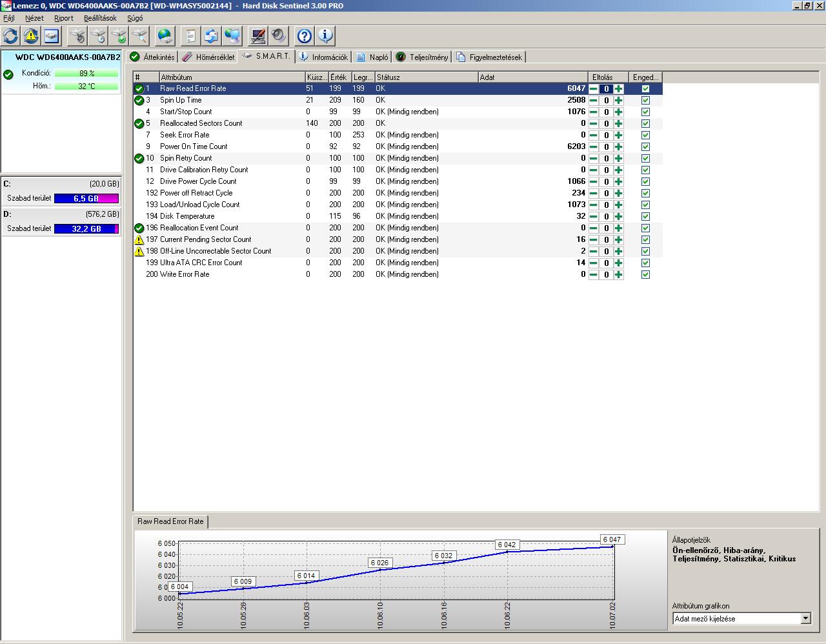Viewport: 826px width, 644px height.
Task: Click the speaker sound toolbar icon
Action: 279,35
